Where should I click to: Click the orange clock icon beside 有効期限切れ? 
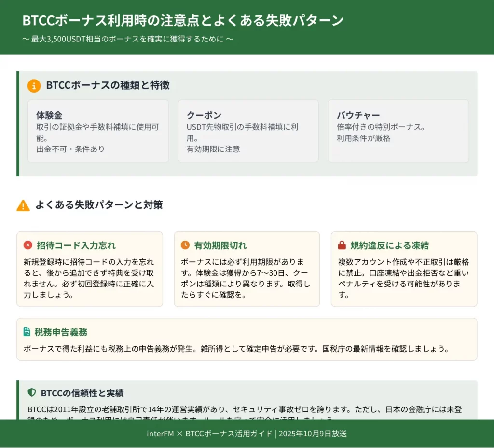coord(185,245)
